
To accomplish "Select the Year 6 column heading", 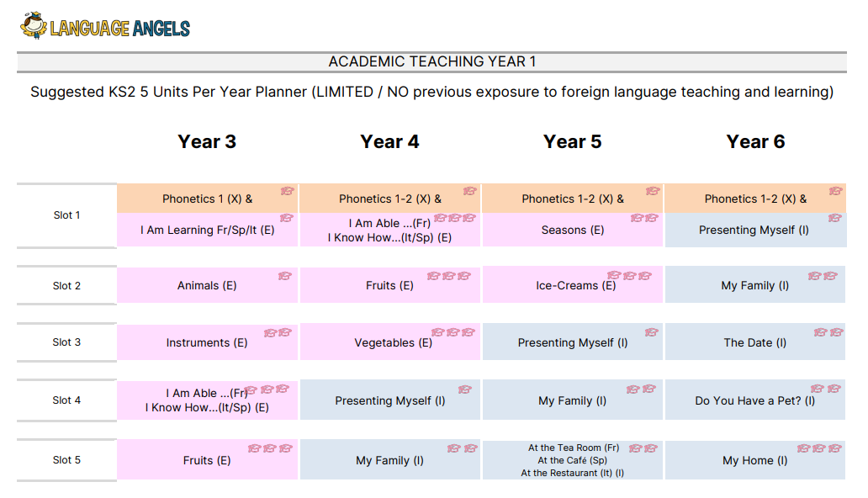I will point(755,142).
